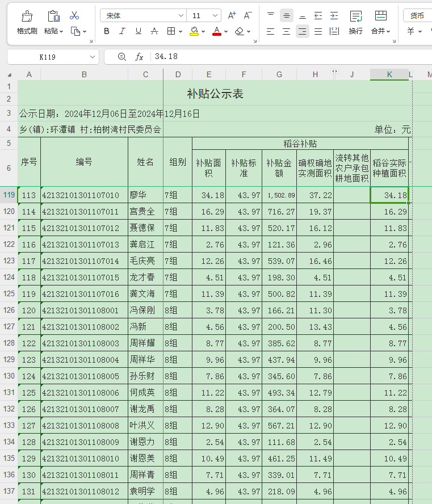Click the Paste (粘贴) clipboard icon
The image size is (432, 504).
(54, 16)
